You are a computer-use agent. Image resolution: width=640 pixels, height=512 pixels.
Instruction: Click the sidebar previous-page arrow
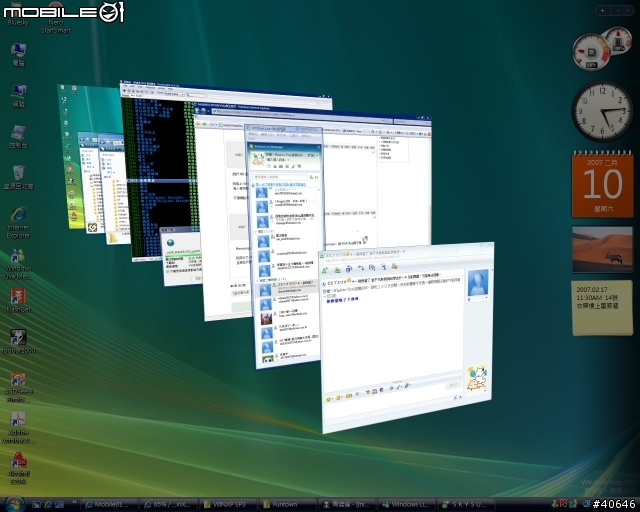(x=618, y=11)
